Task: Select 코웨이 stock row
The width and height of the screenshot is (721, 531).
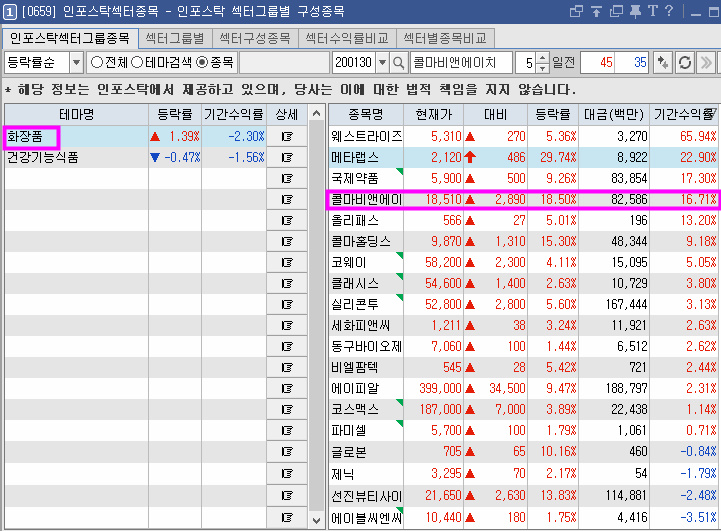Action: pyautogui.click(x=523, y=263)
